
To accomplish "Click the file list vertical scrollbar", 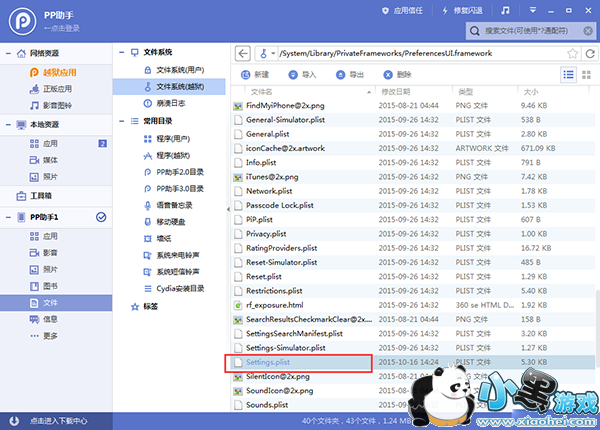I will [x=597, y=329].
